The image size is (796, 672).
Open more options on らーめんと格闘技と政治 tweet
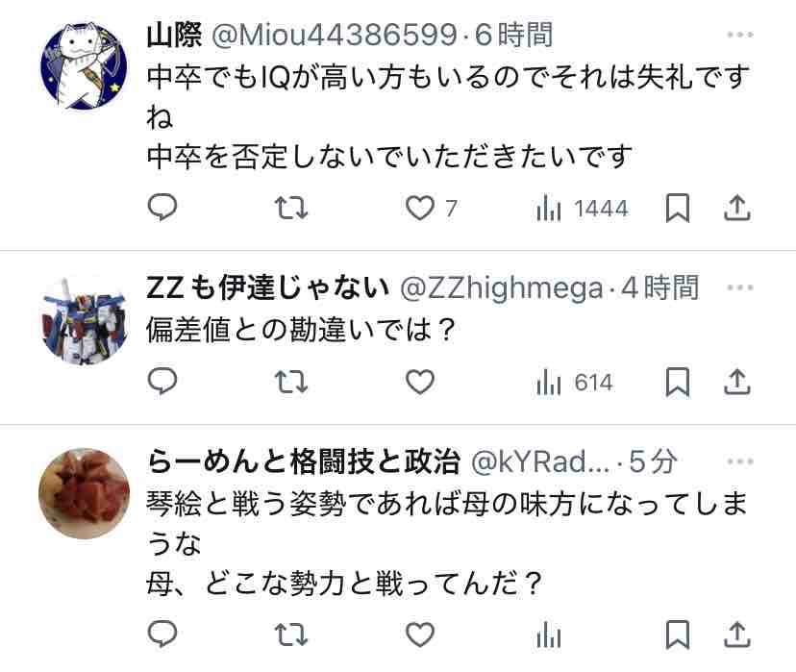(739, 461)
